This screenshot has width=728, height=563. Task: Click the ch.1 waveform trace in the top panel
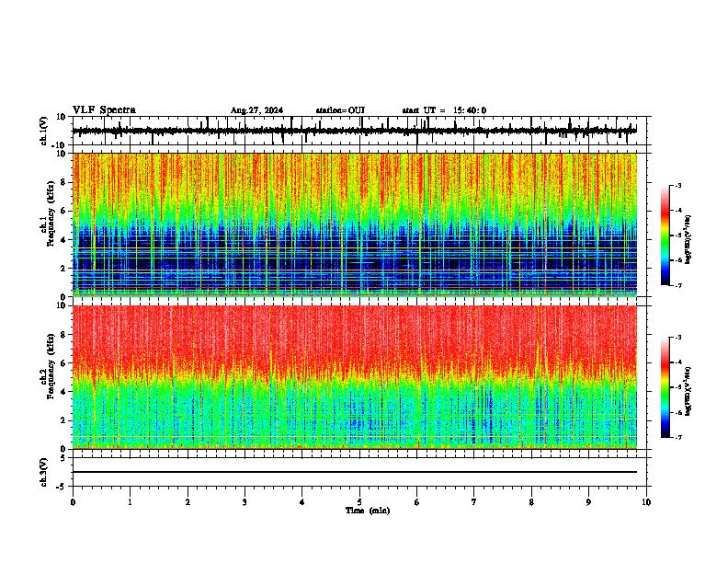point(354,131)
